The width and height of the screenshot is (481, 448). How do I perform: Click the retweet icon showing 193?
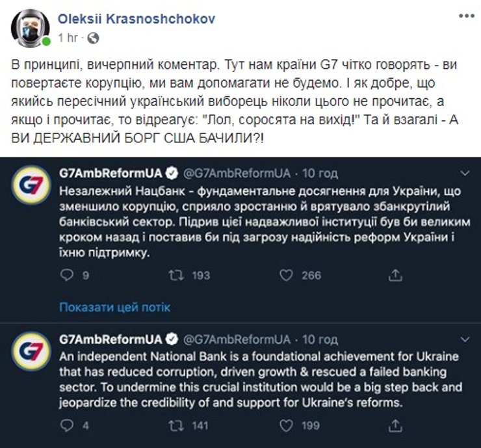pos(175,275)
